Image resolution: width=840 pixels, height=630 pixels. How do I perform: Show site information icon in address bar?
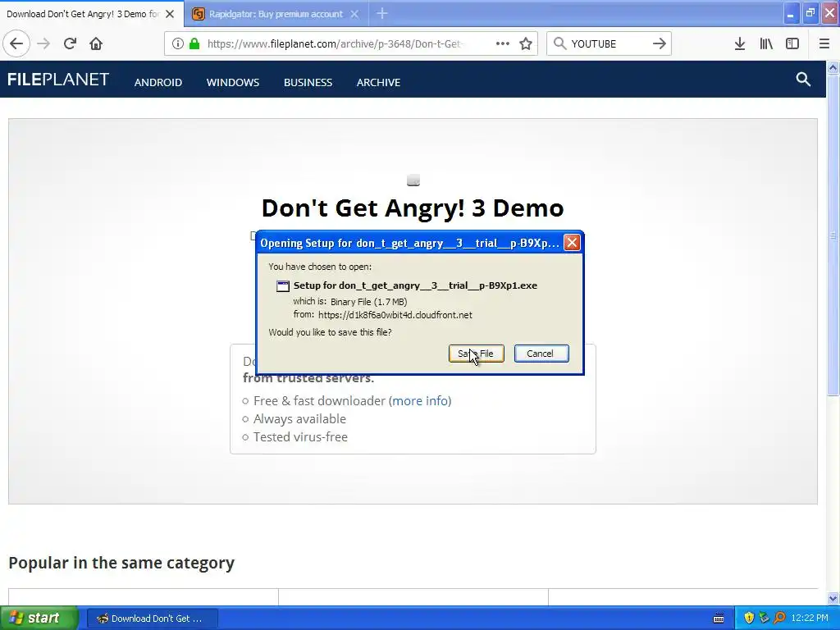click(x=178, y=43)
